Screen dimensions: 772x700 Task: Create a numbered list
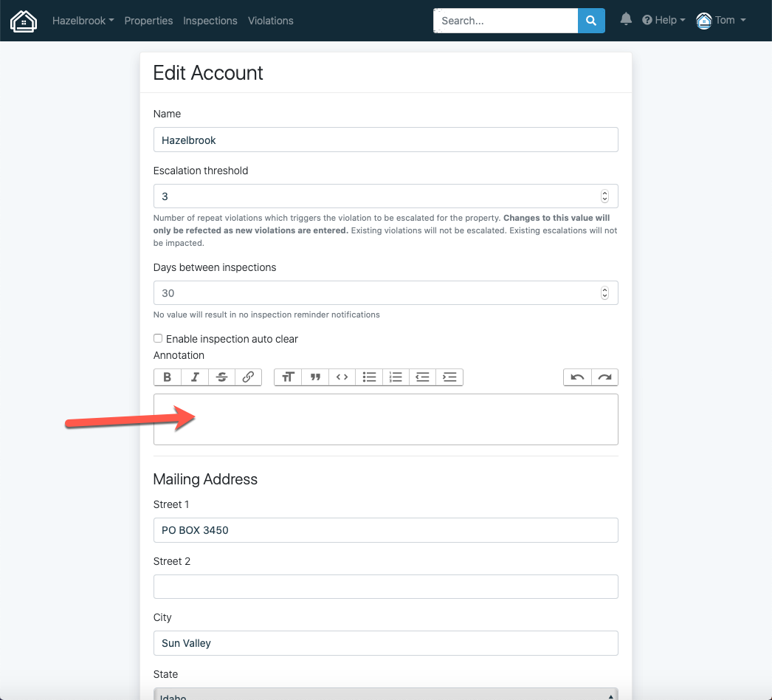396,377
